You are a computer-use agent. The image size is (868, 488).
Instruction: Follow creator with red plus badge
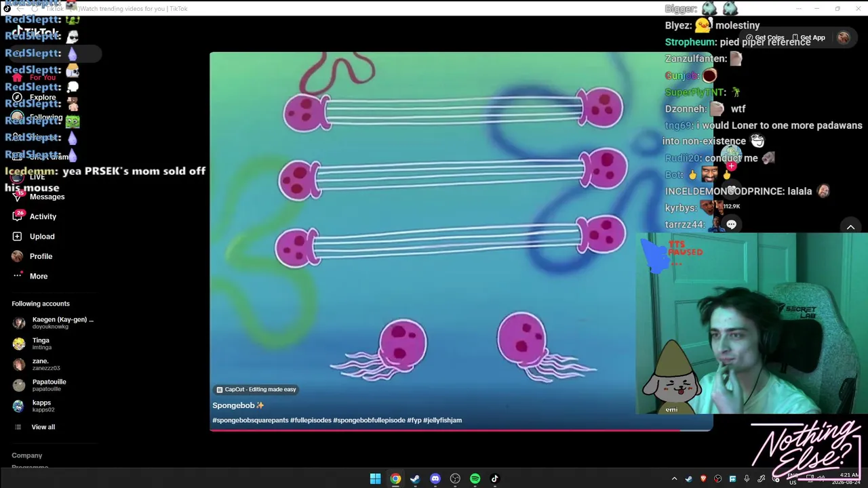click(731, 166)
